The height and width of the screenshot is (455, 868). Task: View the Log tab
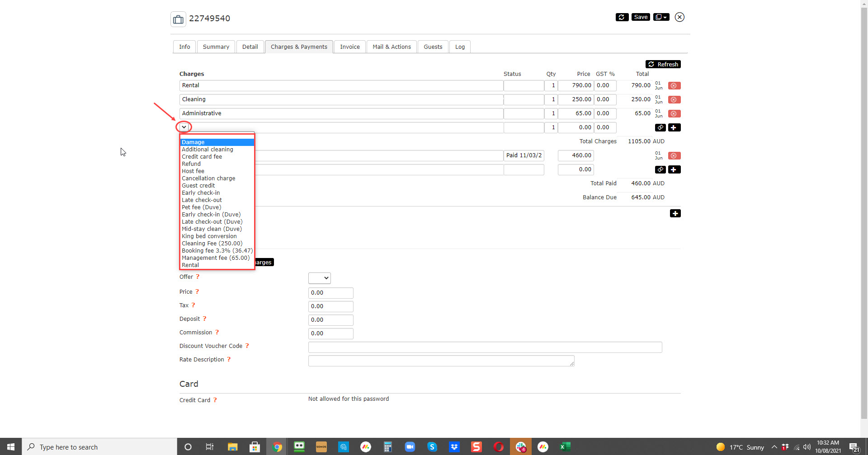click(460, 47)
